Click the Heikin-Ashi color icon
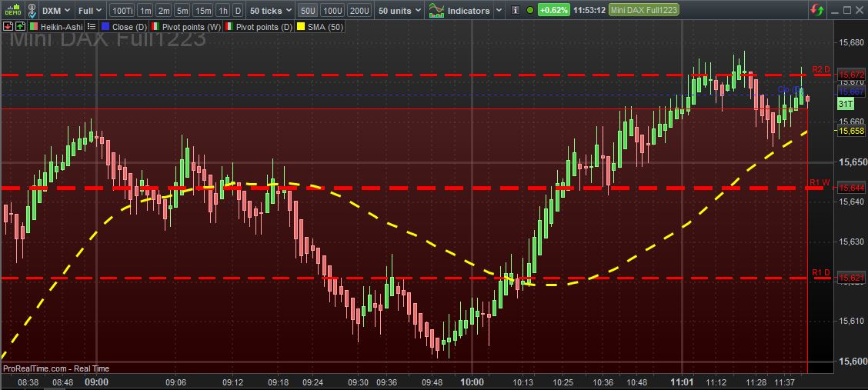 (34, 26)
